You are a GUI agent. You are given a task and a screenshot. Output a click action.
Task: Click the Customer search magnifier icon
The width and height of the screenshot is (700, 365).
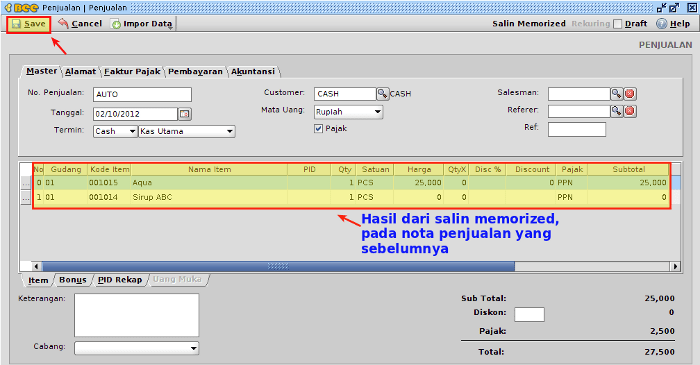point(383,93)
